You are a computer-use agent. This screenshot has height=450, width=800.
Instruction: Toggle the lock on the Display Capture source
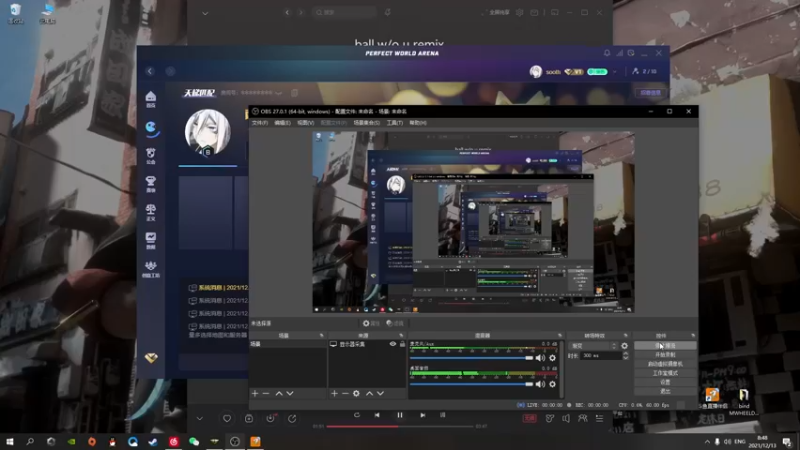[x=403, y=344]
